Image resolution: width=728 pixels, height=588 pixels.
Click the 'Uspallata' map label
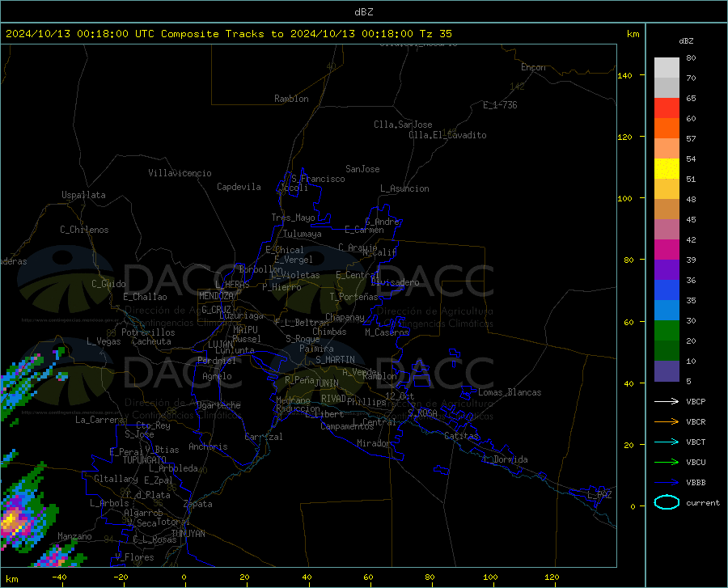[83, 195]
